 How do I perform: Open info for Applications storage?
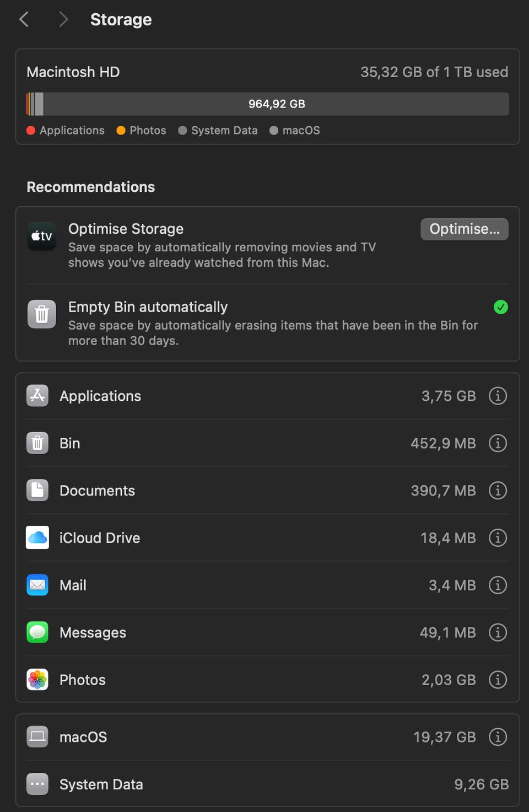pos(498,396)
